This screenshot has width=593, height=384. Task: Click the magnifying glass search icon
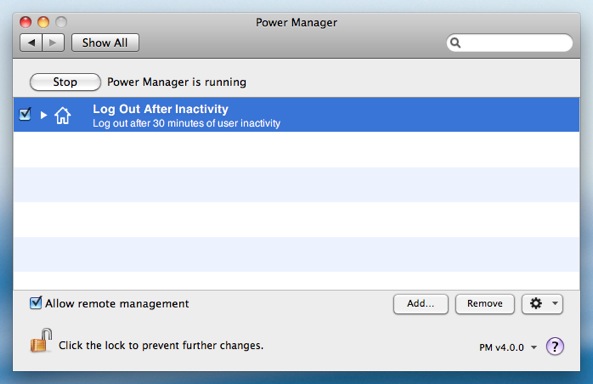[455, 43]
